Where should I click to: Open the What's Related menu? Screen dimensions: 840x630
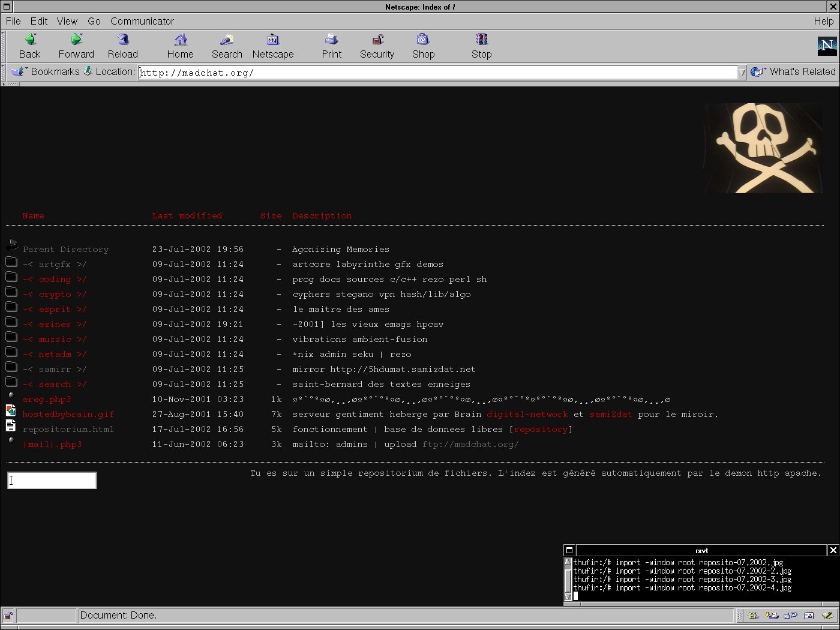click(793, 71)
